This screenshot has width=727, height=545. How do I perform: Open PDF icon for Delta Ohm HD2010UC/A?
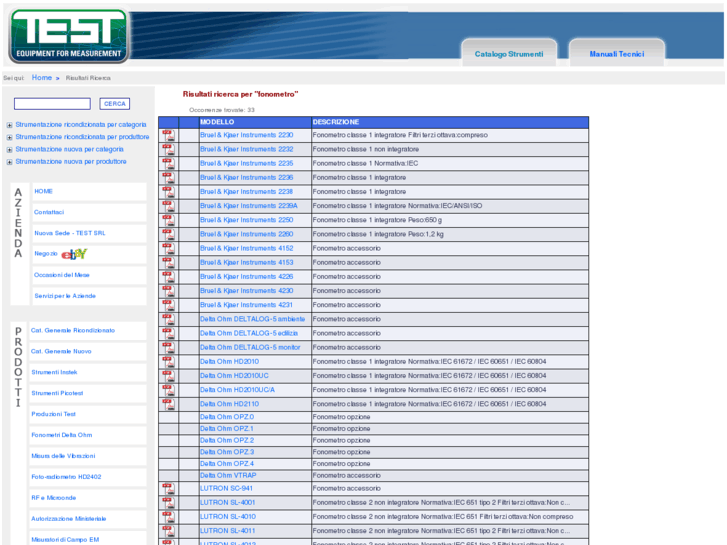click(x=168, y=390)
